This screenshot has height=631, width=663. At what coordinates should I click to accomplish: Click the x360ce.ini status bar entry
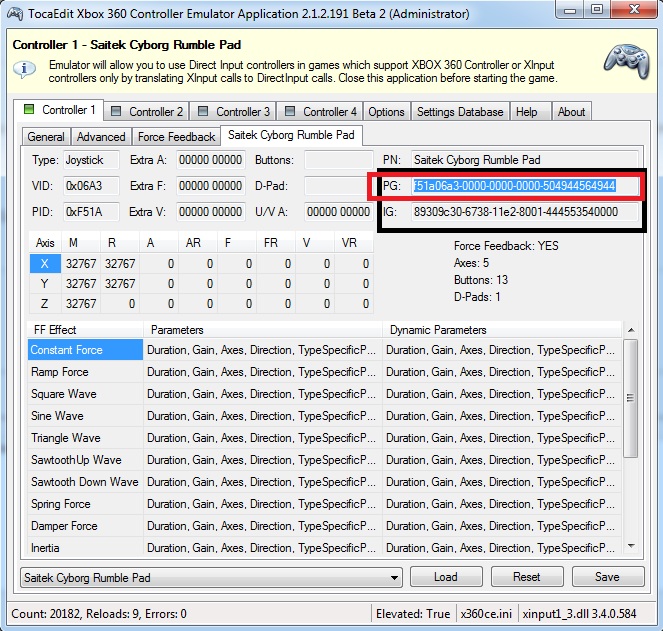tap(486, 613)
